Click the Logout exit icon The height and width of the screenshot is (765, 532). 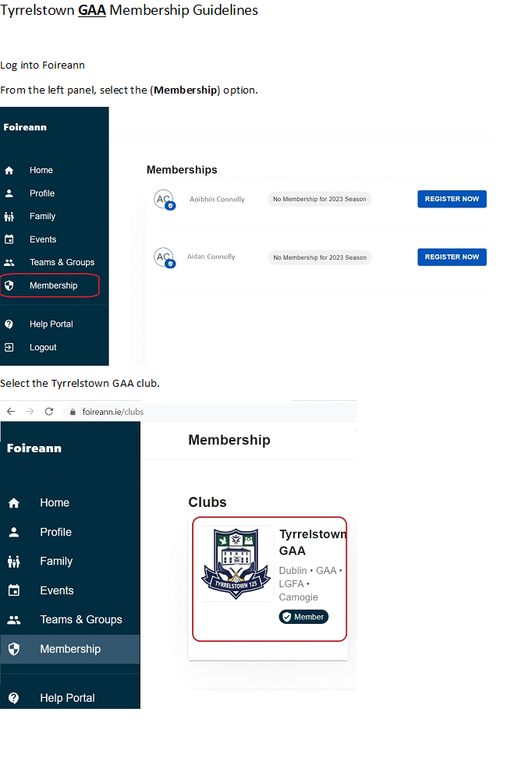pos(9,347)
